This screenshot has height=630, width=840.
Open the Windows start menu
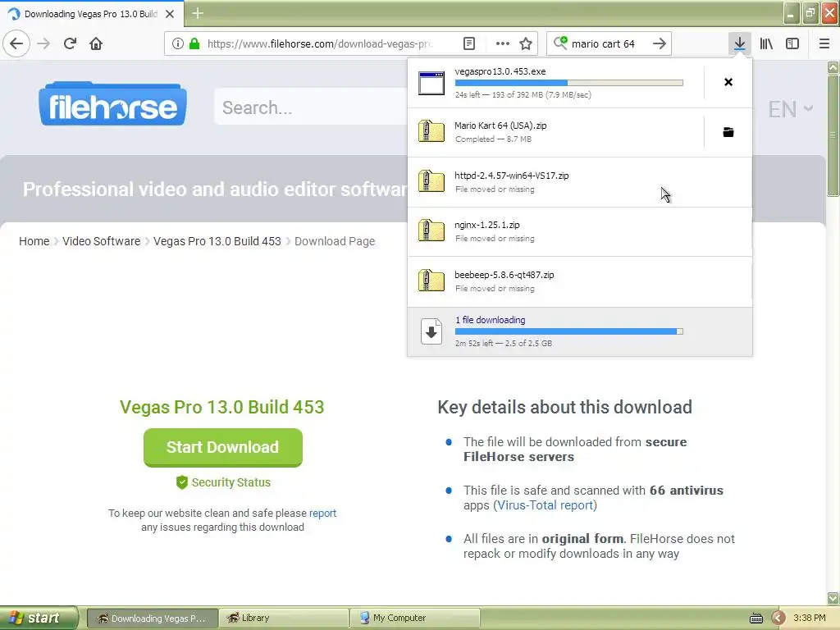tap(39, 618)
